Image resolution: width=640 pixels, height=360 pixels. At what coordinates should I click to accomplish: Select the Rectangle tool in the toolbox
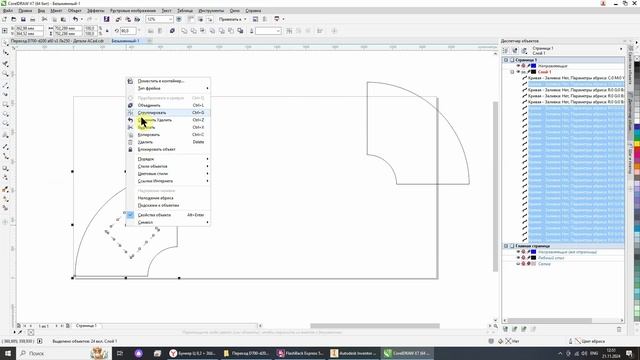coord(5,105)
